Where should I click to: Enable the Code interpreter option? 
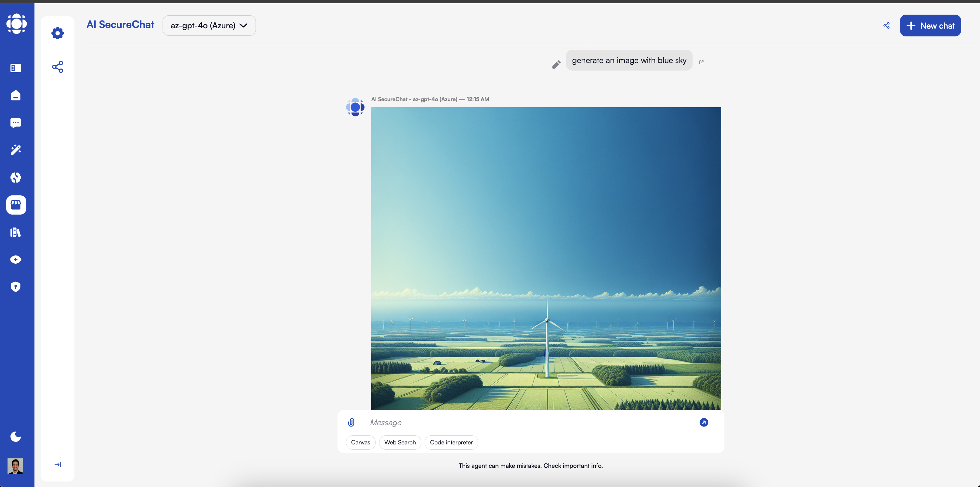click(451, 442)
